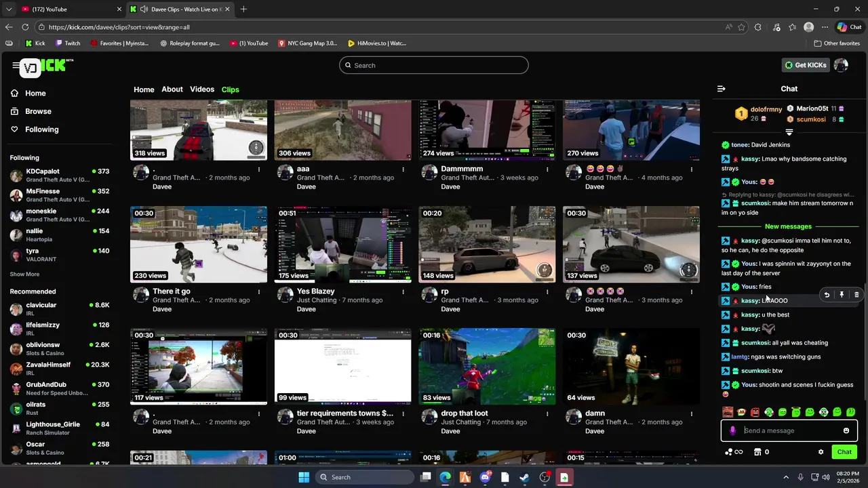Open options menu for 'There it go' clip
This screenshot has width=868, height=488.
coord(258,292)
